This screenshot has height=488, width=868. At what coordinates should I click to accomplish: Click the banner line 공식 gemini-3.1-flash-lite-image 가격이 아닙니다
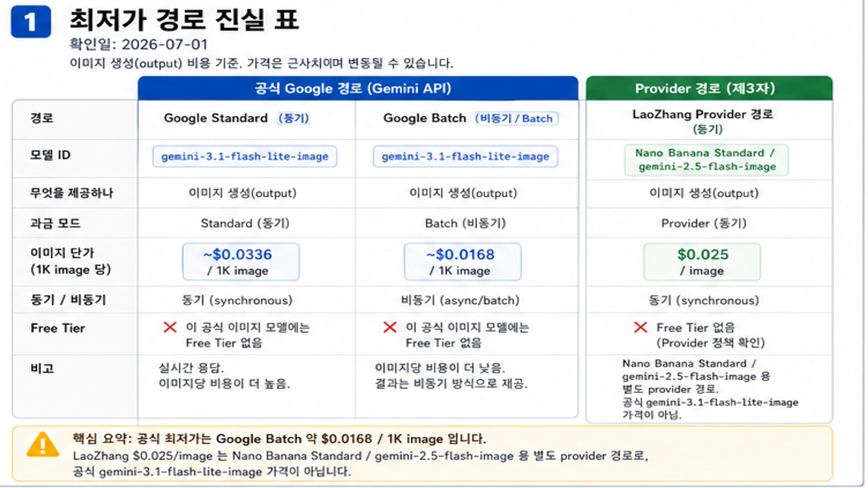pyautogui.click(x=212, y=472)
